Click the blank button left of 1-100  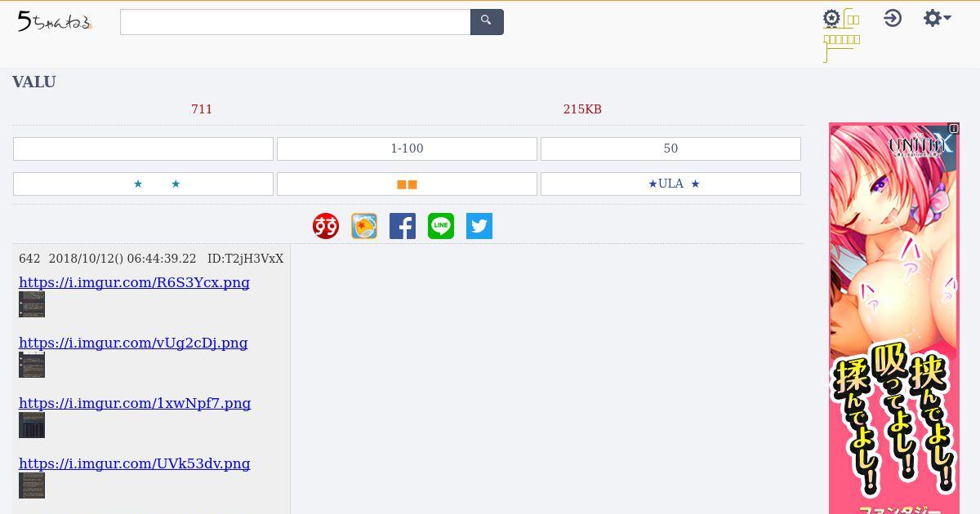click(143, 148)
